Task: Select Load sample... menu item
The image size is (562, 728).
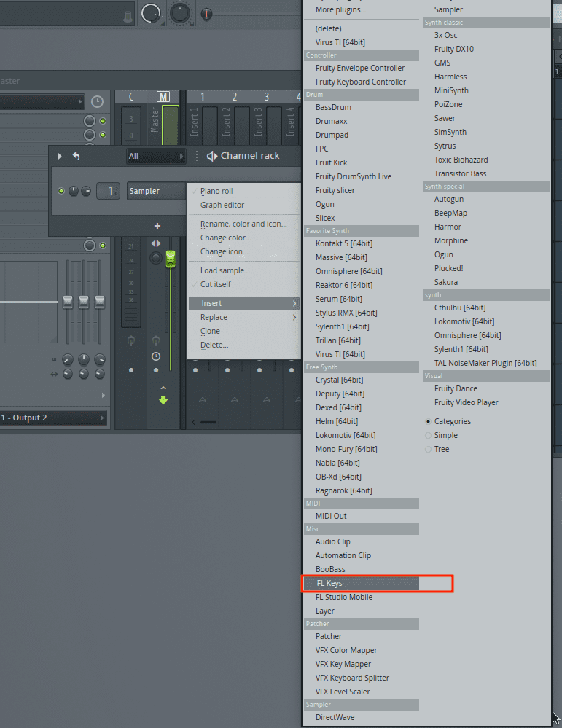Action: pos(244,270)
